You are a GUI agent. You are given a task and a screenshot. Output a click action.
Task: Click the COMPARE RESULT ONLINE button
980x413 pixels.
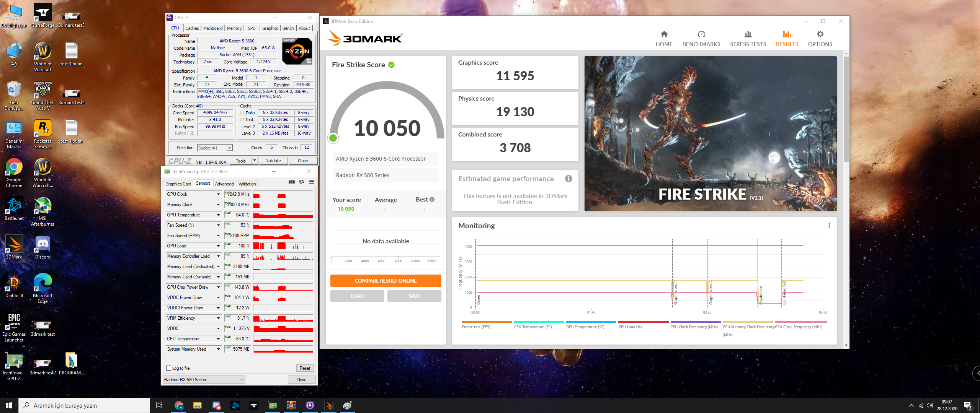click(x=385, y=281)
